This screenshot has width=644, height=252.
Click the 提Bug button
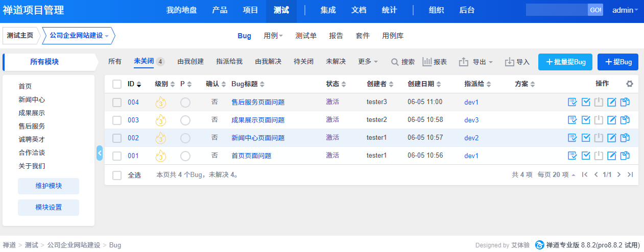[x=618, y=62]
